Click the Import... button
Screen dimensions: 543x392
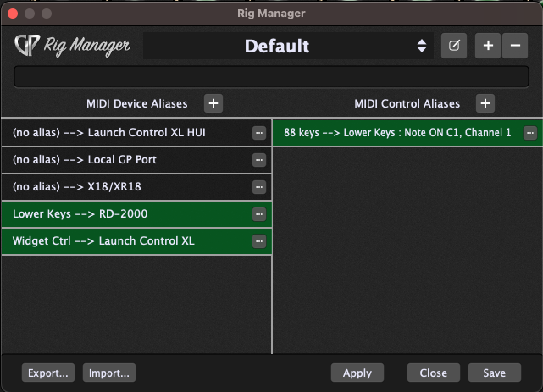[109, 373]
